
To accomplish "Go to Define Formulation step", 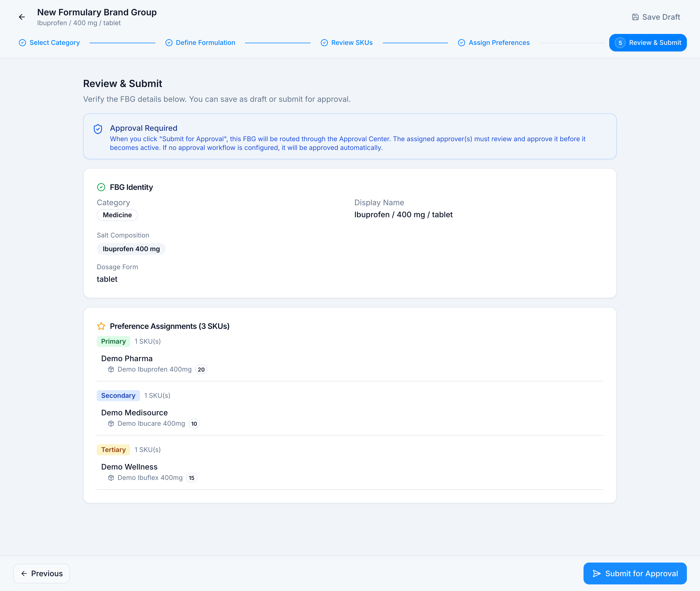I will [200, 43].
